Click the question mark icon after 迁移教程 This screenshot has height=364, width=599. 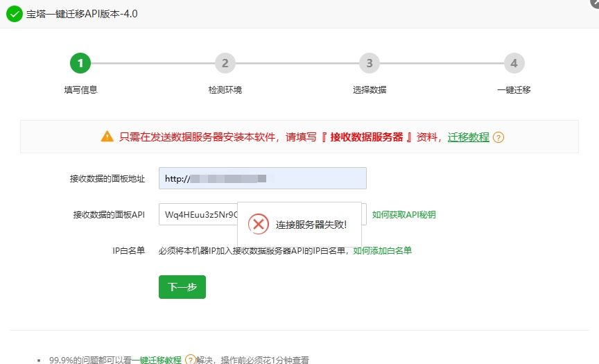click(x=498, y=137)
